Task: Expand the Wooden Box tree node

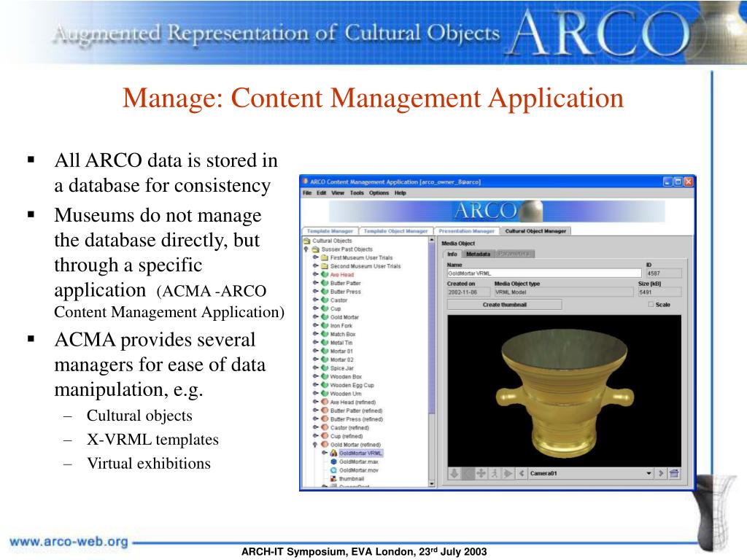Action: coord(315,377)
